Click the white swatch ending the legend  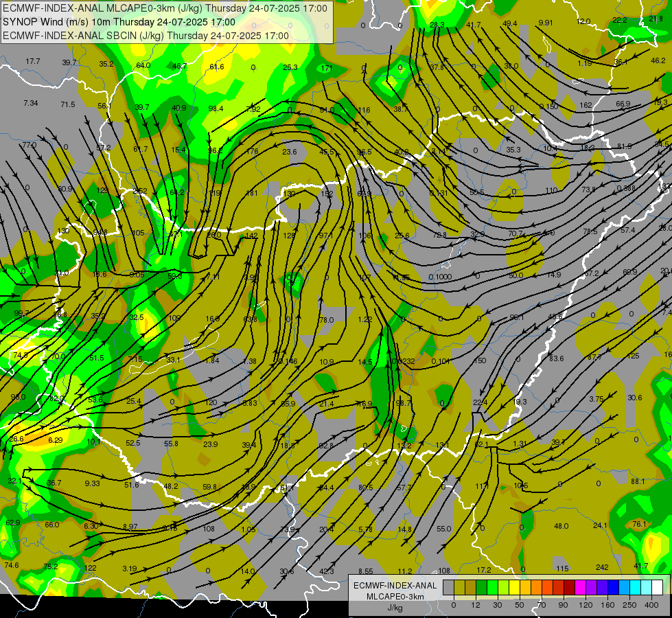click(x=657, y=588)
